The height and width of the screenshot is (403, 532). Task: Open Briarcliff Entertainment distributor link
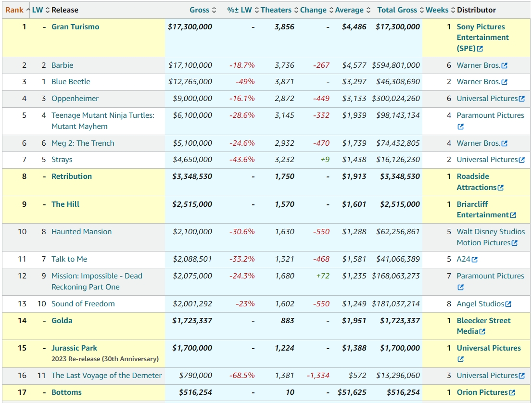click(x=482, y=210)
